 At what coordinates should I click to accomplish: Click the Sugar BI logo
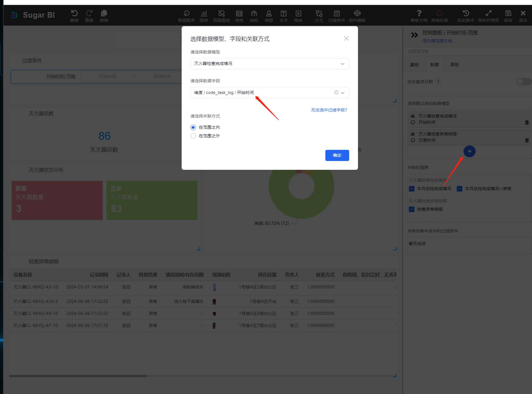point(33,15)
